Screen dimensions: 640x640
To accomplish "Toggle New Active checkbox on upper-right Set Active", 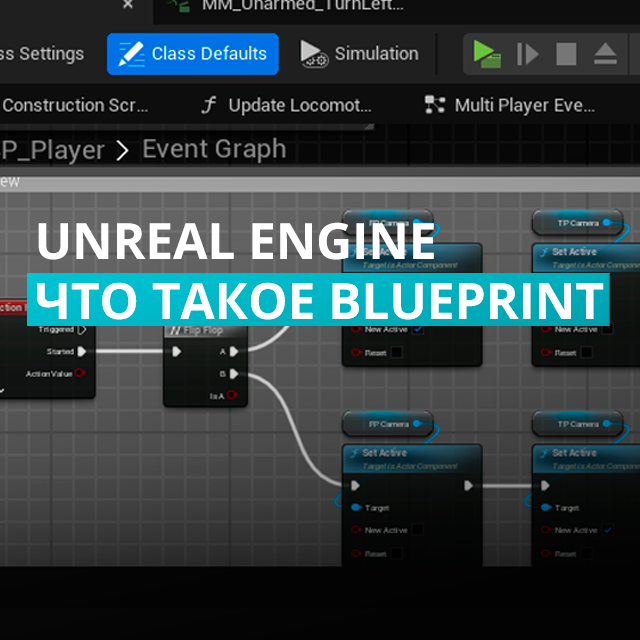I will click(607, 329).
